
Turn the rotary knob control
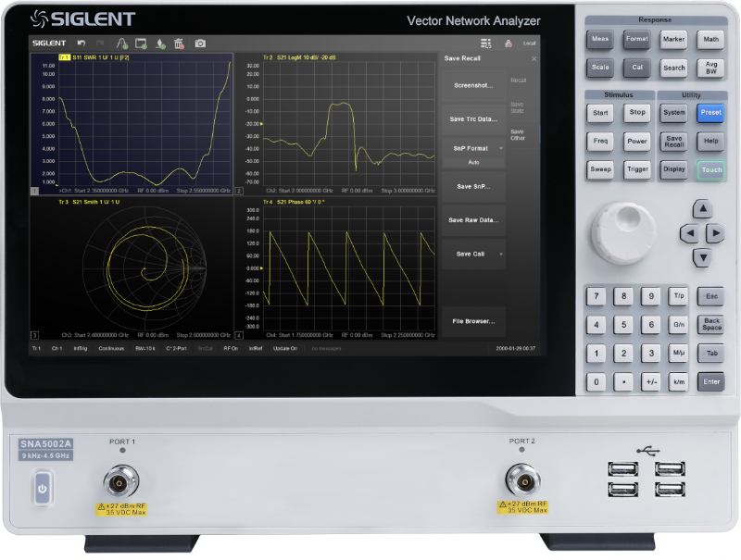pos(622,232)
